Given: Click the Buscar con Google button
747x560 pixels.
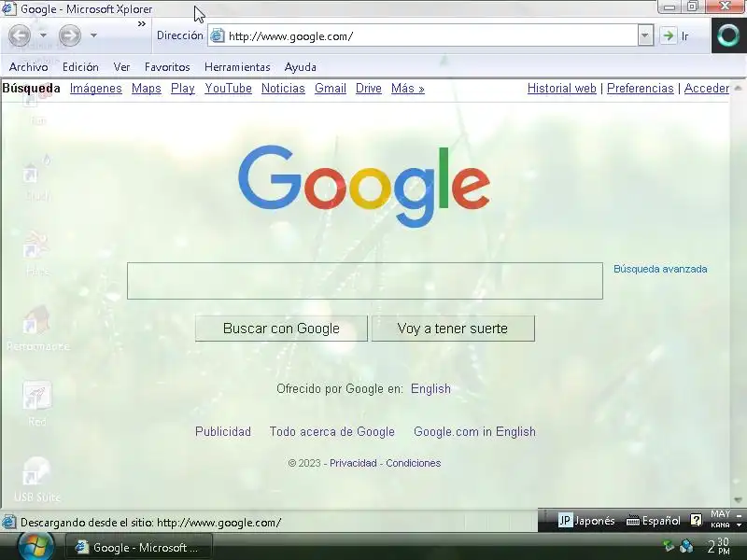Looking at the screenshot, I should [282, 329].
